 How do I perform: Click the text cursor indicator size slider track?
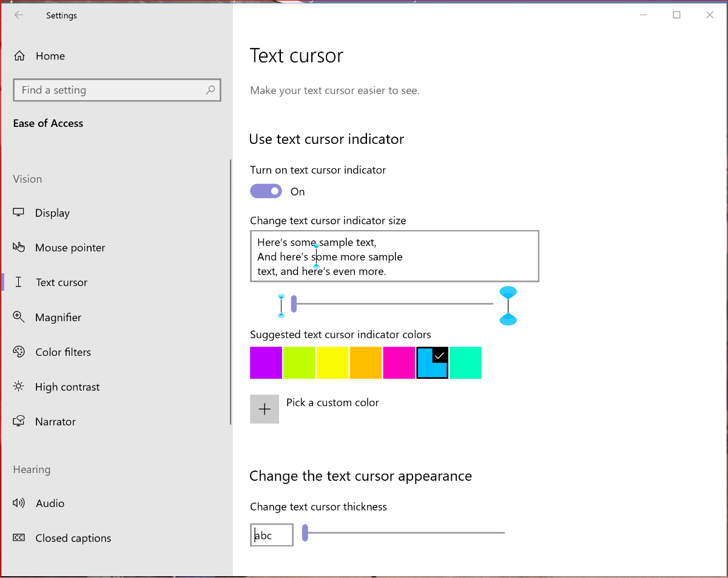point(393,304)
